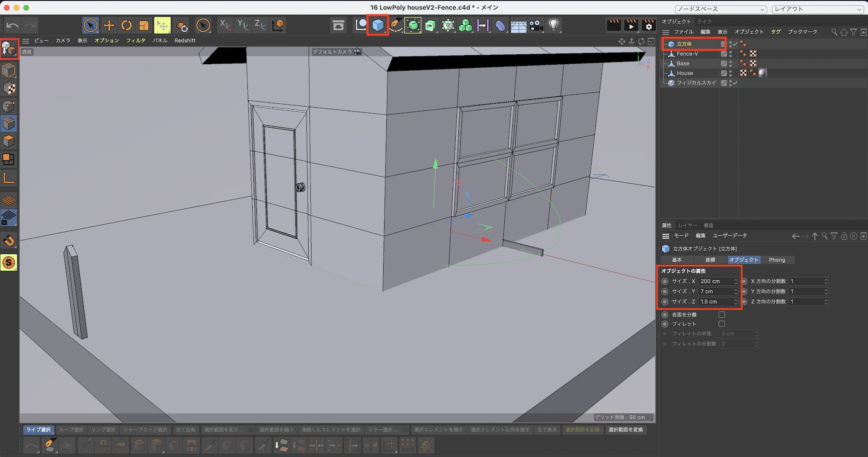The image size is (868, 457).
Task: Open the render settings gear clapperboard
Action: [x=648, y=26]
